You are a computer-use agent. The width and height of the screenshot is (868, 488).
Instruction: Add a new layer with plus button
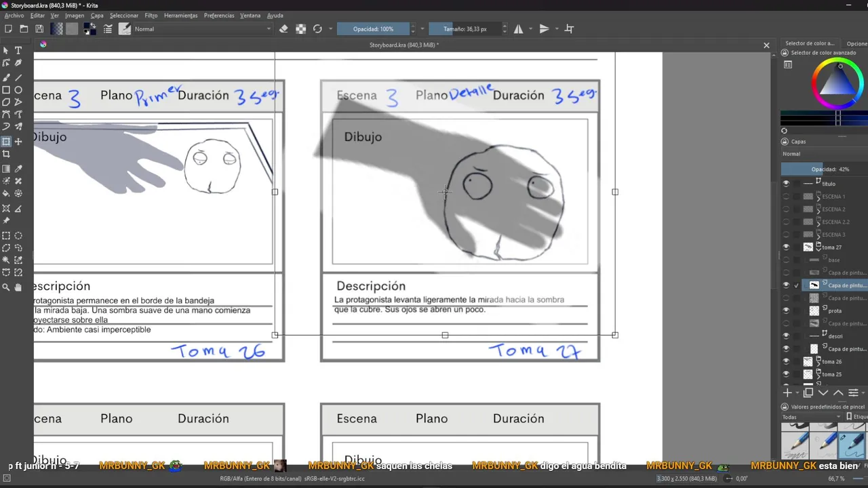click(x=787, y=393)
